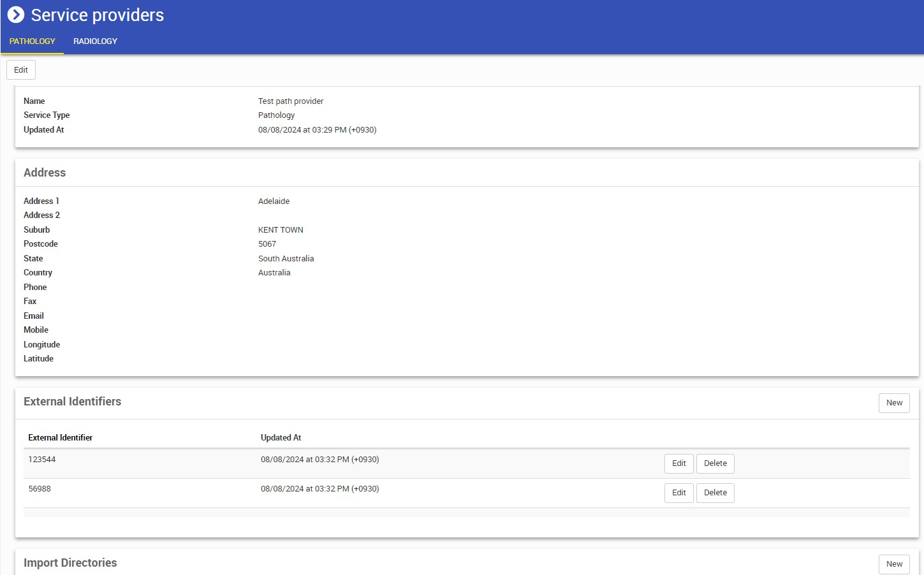This screenshot has height=575, width=924.
Task: Edit external identifier 56988
Action: click(679, 493)
